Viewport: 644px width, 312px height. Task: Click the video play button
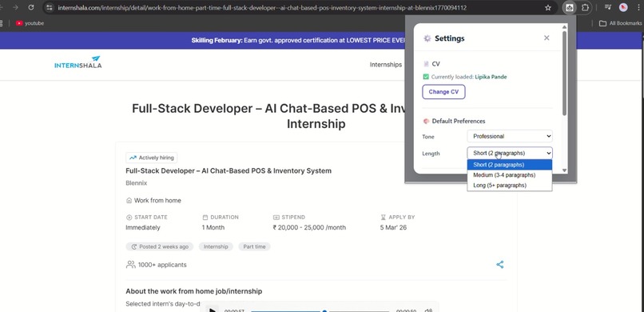213,310
